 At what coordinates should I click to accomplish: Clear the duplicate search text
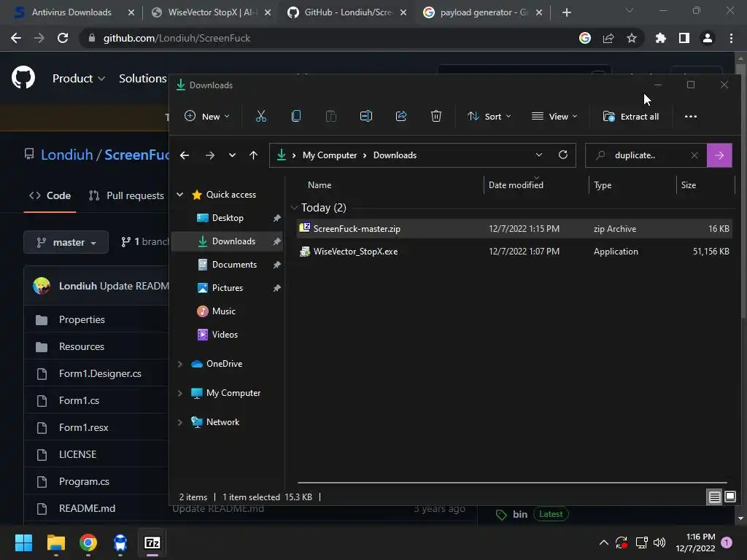point(694,155)
